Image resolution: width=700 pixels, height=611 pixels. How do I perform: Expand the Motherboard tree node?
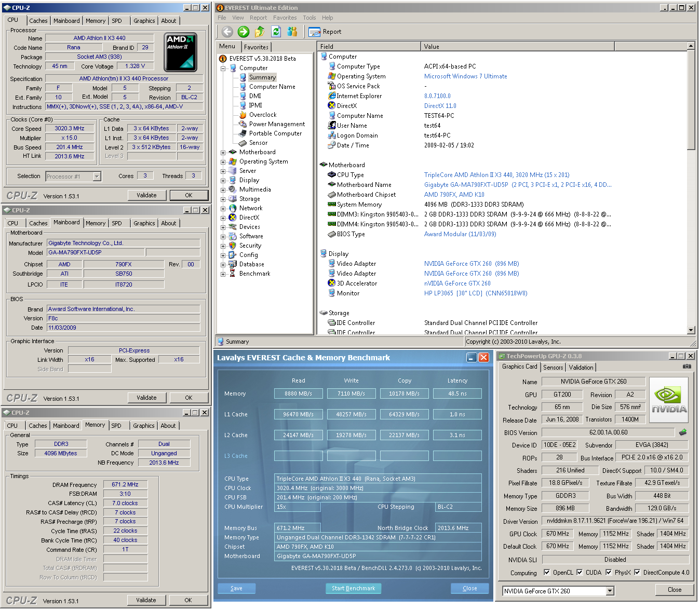(x=223, y=152)
